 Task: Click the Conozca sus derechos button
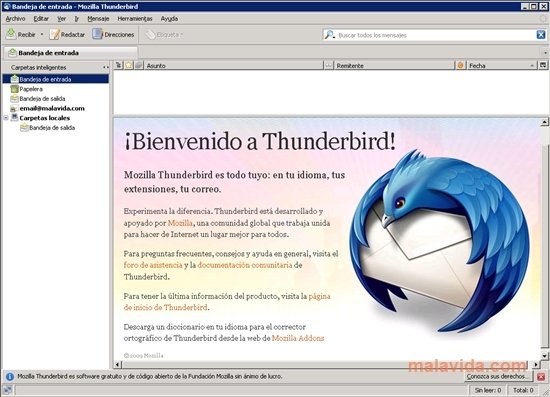point(497,376)
